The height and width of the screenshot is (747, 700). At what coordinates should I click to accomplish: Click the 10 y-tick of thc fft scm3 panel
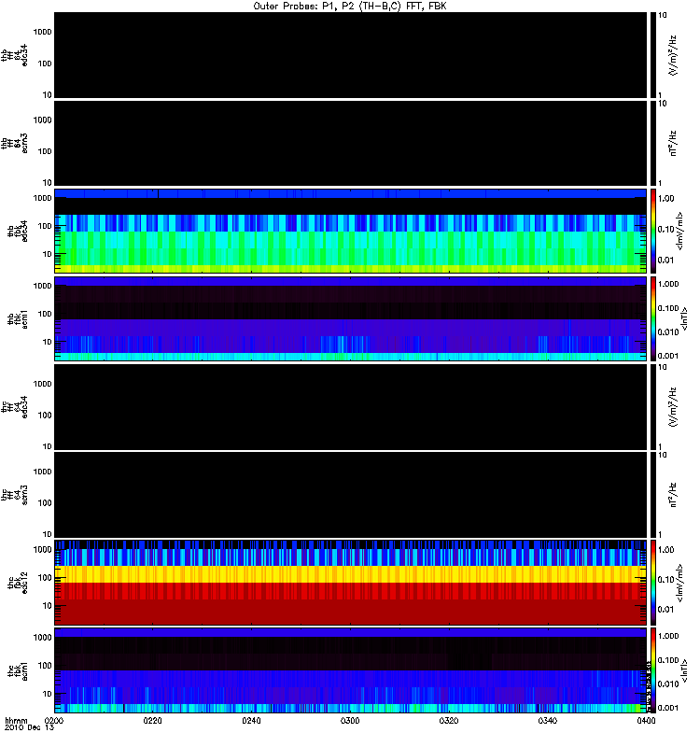click(48, 534)
